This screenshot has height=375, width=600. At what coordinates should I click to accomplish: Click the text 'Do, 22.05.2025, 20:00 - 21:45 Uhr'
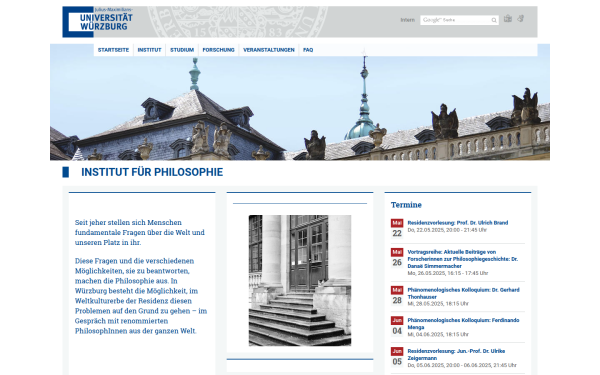pyautogui.click(x=447, y=230)
